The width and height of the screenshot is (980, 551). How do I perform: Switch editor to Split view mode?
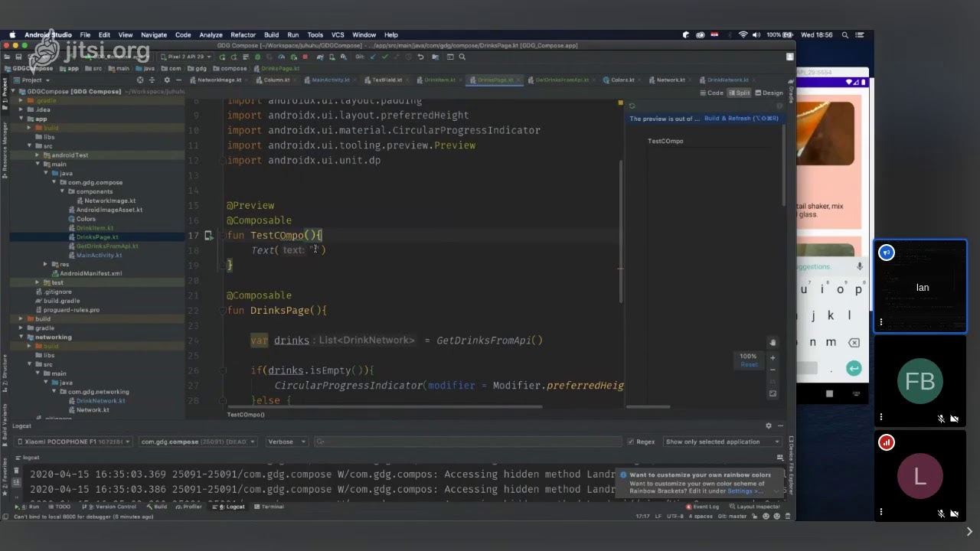click(x=739, y=93)
